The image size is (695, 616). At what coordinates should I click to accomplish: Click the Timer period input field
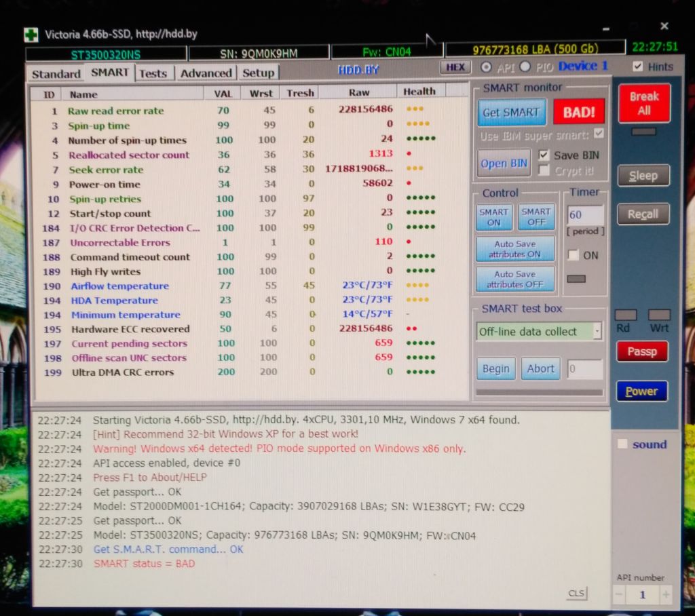(585, 215)
